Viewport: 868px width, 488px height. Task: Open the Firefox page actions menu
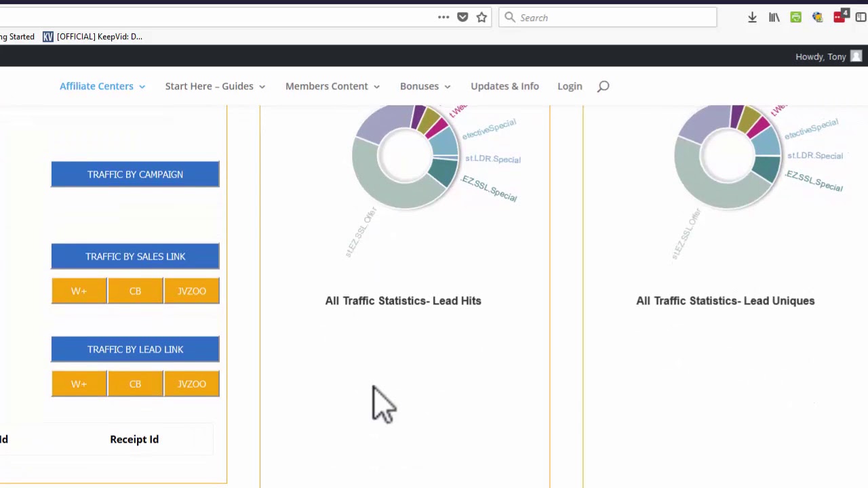(443, 18)
